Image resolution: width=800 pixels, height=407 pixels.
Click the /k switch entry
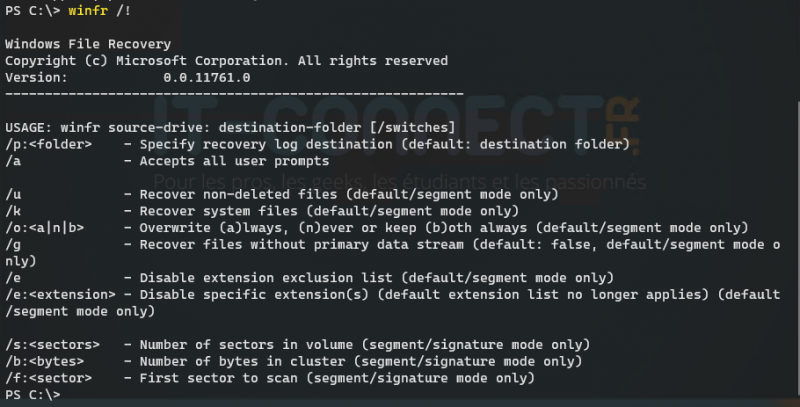(x=13, y=211)
